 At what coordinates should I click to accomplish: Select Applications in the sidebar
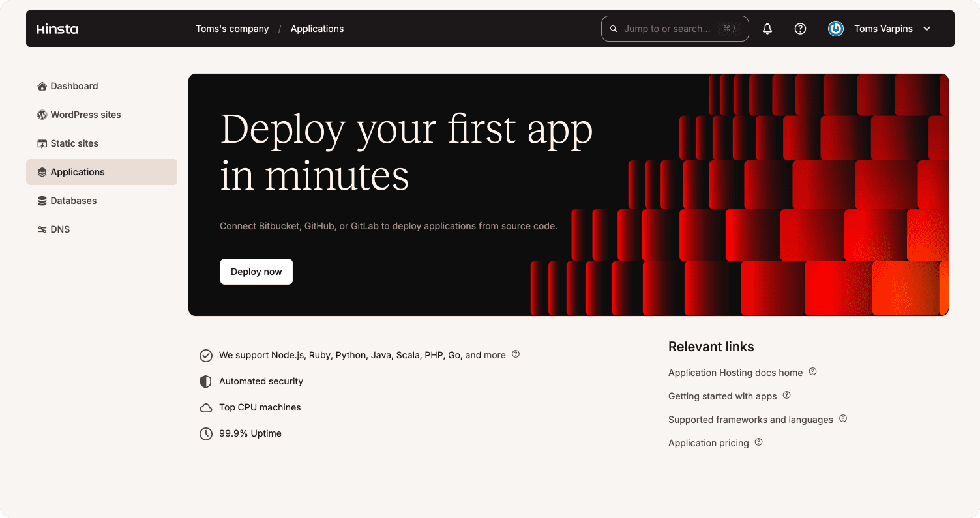click(x=102, y=172)
